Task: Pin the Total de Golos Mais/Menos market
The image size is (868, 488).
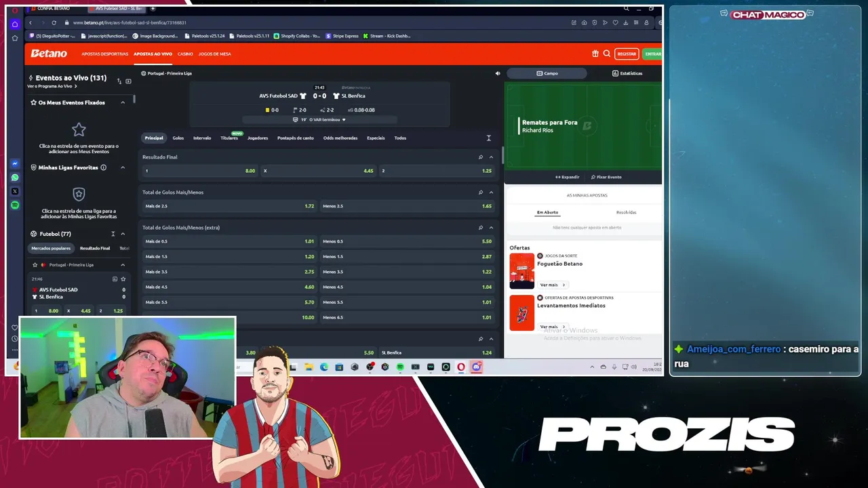Action: (x=481, y=192)
